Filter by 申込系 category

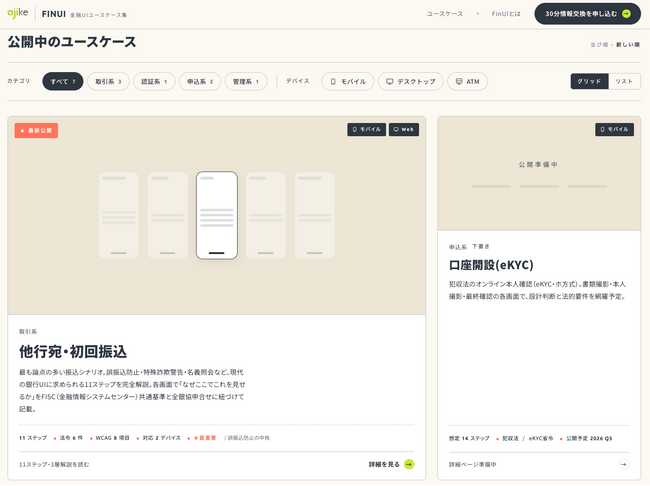[200, 81]
